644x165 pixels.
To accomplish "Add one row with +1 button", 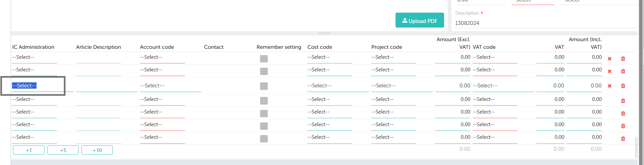I will [x=29, y=150].
